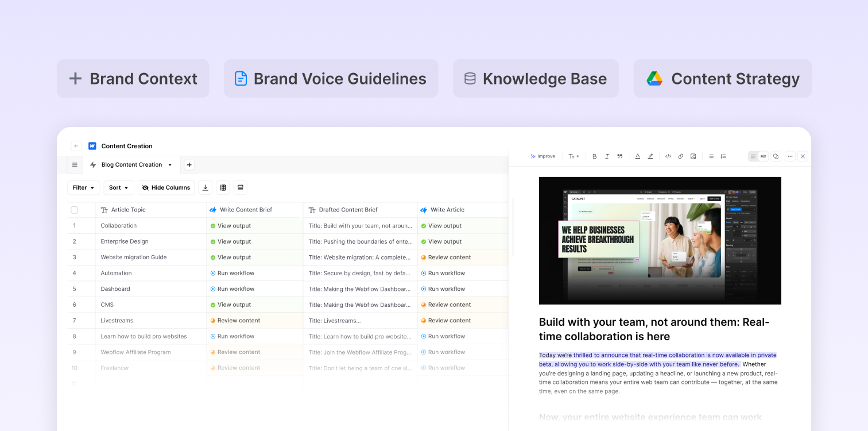Click the Write Article column header
The image size is (868, 431).
(463, 210)
